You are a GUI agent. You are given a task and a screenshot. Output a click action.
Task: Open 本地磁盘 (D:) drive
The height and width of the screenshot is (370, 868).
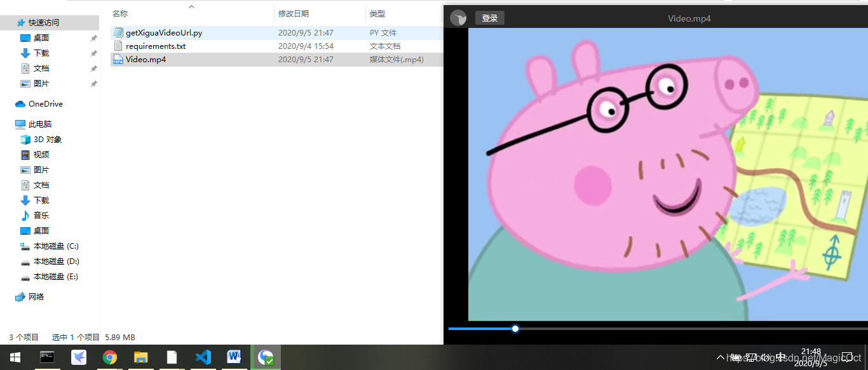tap(57, 261)
